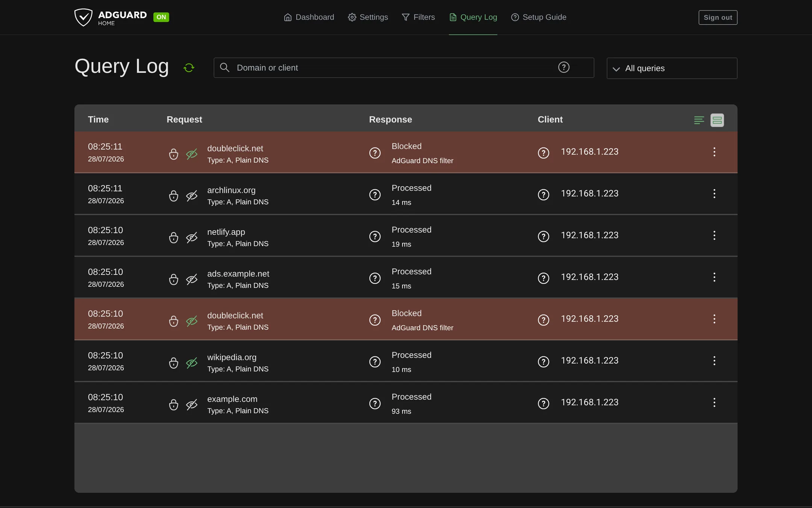812x508 pixels.
Task: Click the lock icon for example.com row
Action: pos(173,405)
